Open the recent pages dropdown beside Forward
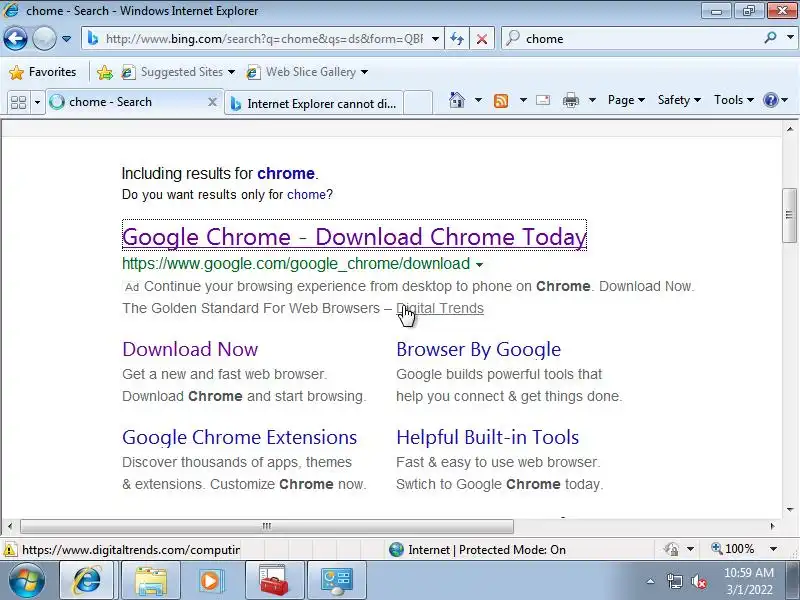Image resolution: width=800 pixels, height=600 pixels. click(x=66, y=39)
